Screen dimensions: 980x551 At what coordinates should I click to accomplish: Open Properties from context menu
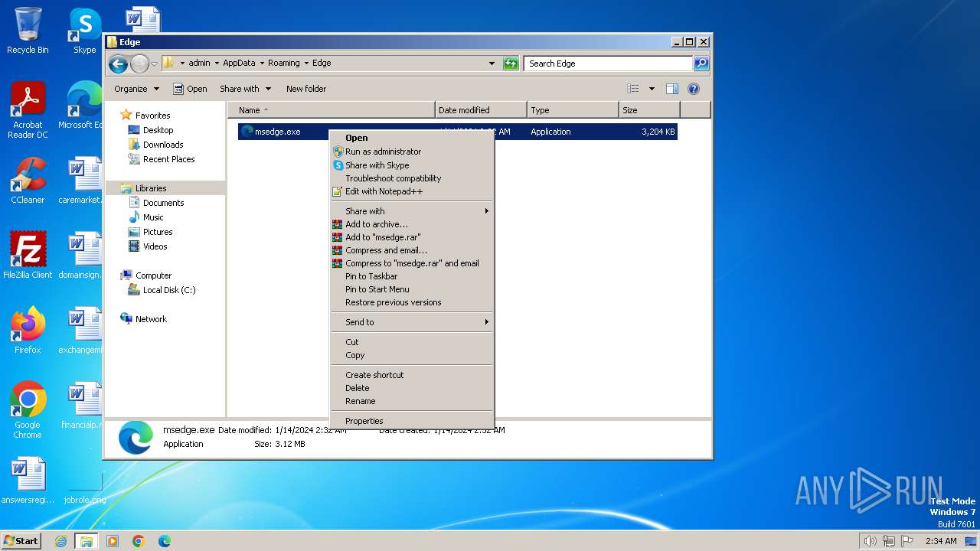412,421
